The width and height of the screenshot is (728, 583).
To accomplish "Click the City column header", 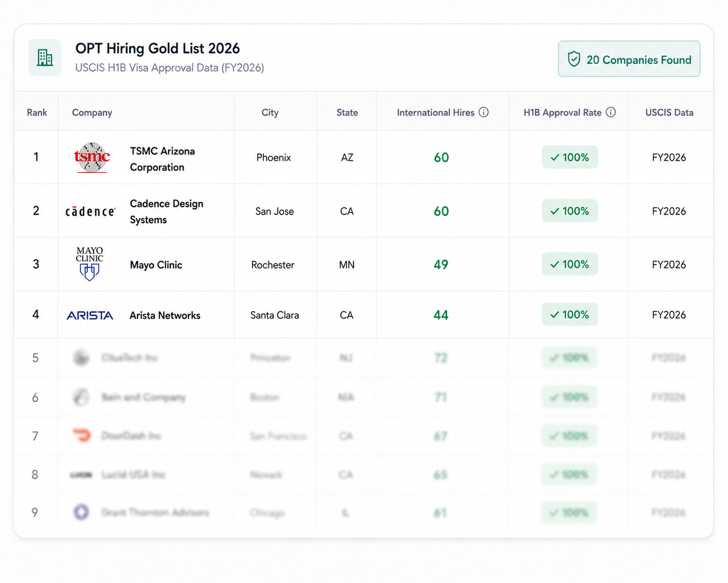I will 270,113.
